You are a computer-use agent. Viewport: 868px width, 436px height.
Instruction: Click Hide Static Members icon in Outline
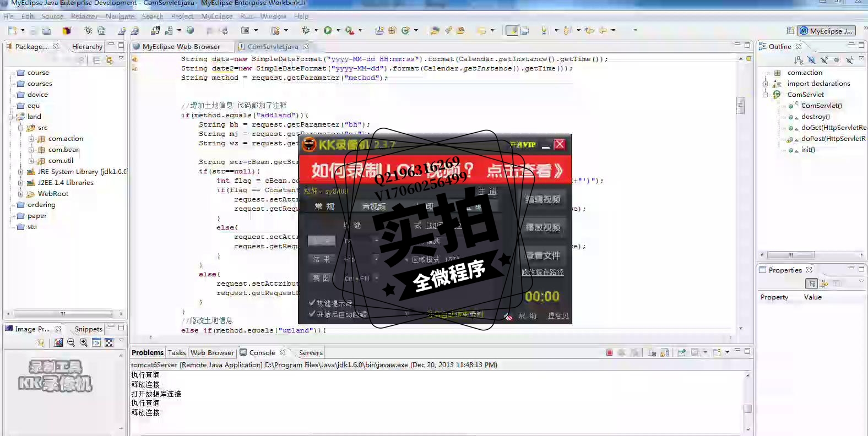[824, 59]
